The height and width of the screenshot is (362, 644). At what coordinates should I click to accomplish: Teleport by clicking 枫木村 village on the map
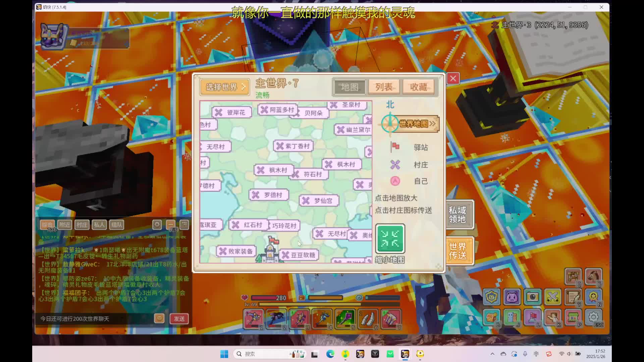pyautogui.click(x=273, y=170)
